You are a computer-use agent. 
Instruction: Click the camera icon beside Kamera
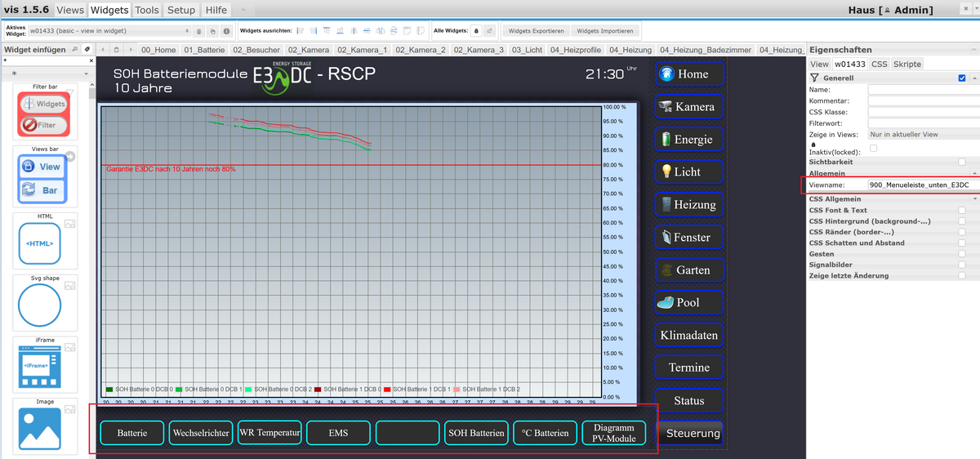pyautogui.click(x=666, y=106)
